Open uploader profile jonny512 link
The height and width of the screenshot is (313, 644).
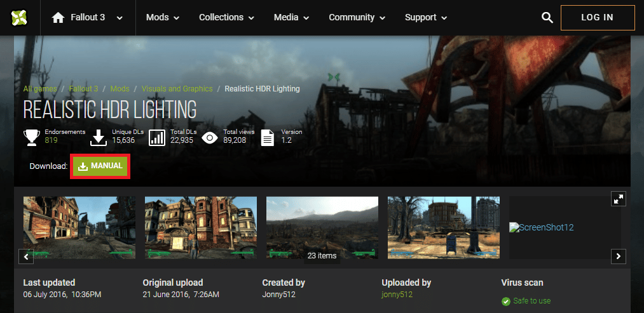(x=397, y=295)
